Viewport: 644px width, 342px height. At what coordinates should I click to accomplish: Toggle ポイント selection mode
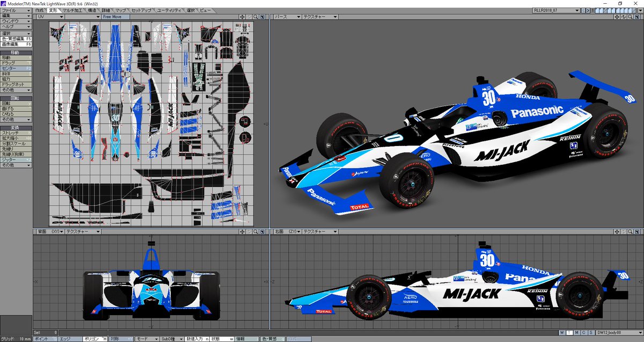(x=45, y=339)
